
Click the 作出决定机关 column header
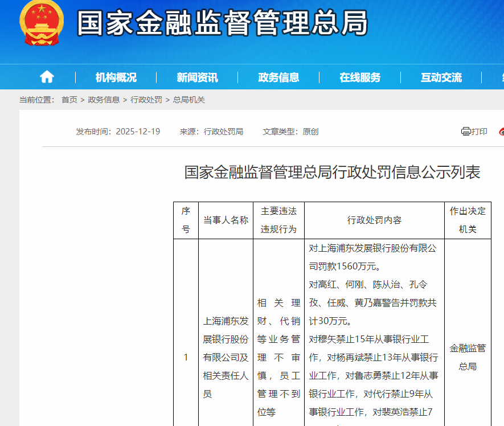[468, 220]
